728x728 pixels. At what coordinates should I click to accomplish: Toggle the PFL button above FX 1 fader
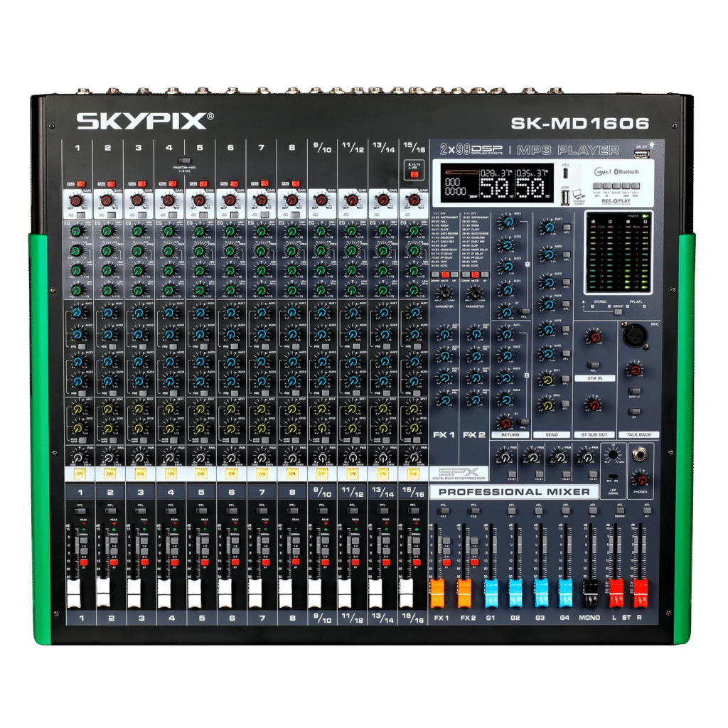point(444,511)
